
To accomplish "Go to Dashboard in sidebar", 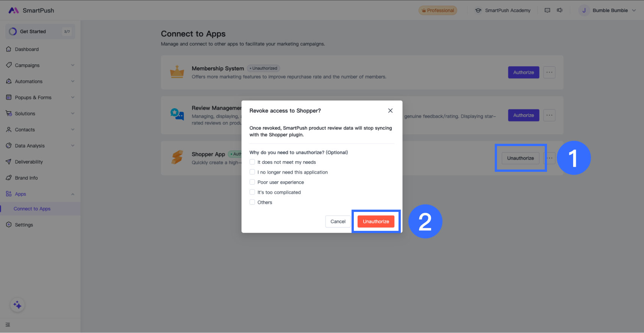I will tap(27, 49).
